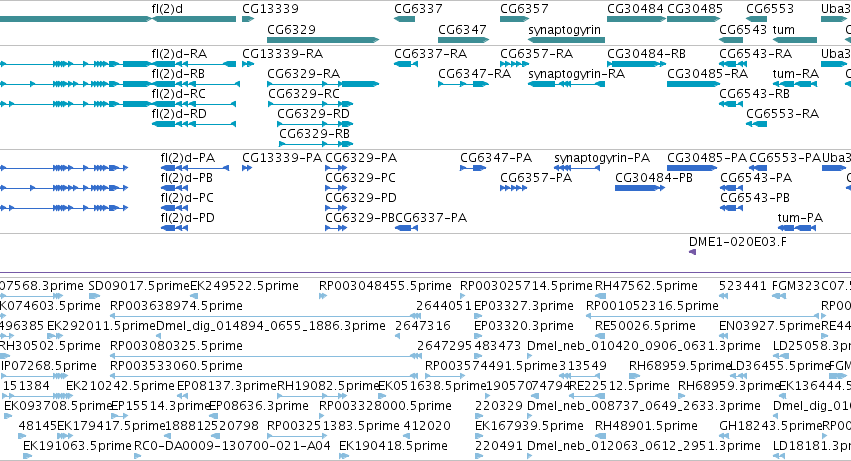The height and width of the screenshot is (461, 851).
Task: Click the CG6357-RA transcript label
Action: tap(536, 54)
